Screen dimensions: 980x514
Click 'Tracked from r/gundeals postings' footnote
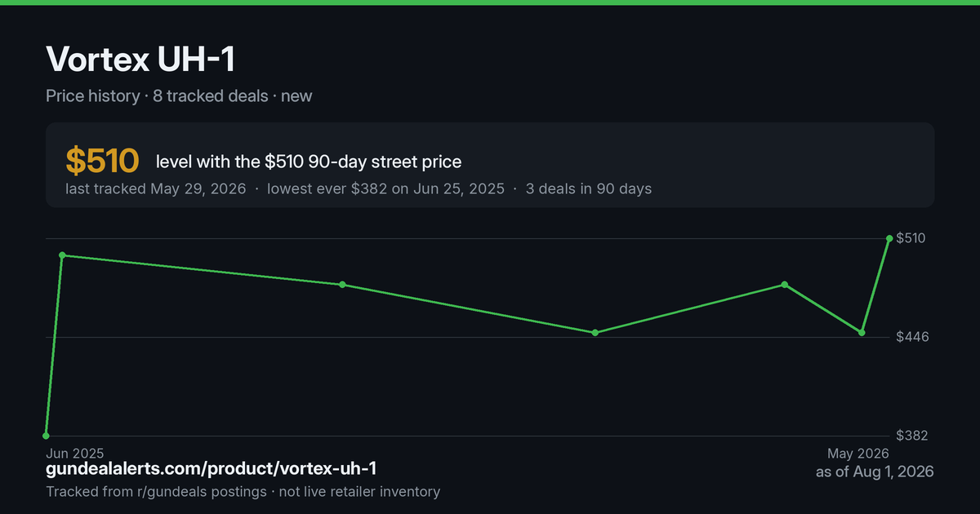tap(156, 491)
